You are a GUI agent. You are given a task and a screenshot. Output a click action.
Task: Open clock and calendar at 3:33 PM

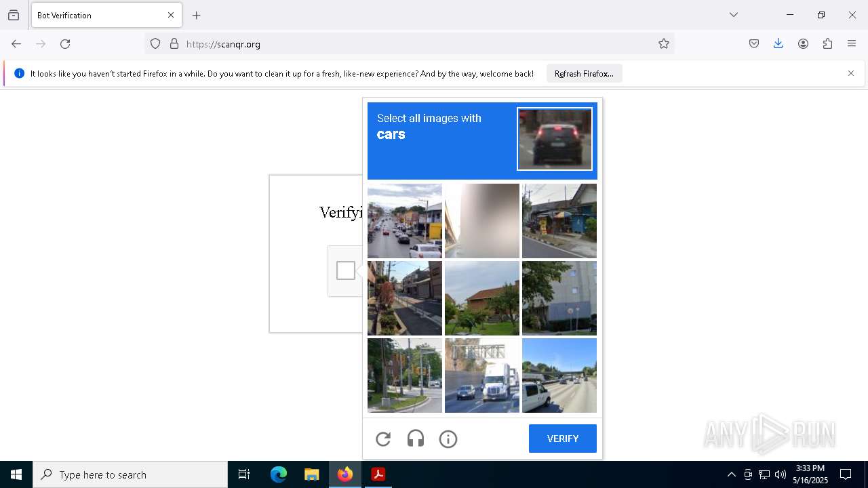click(x=810, y=474)
